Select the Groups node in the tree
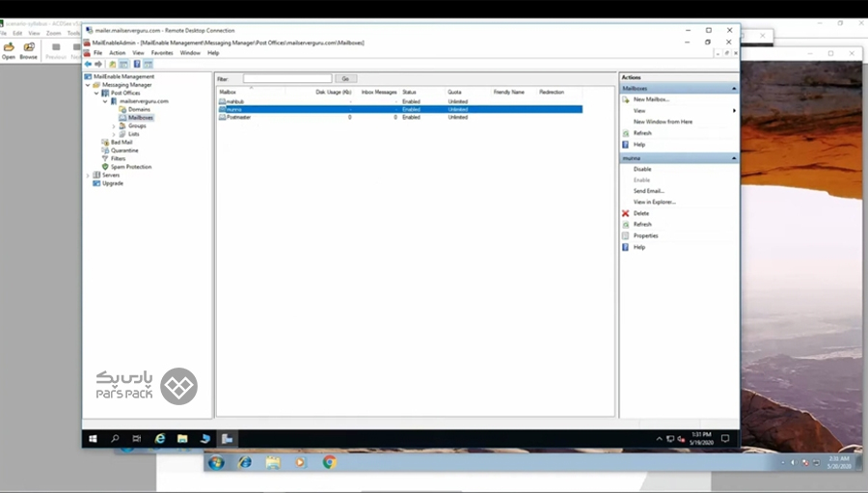868x493 pixels. tap(137, 125)
